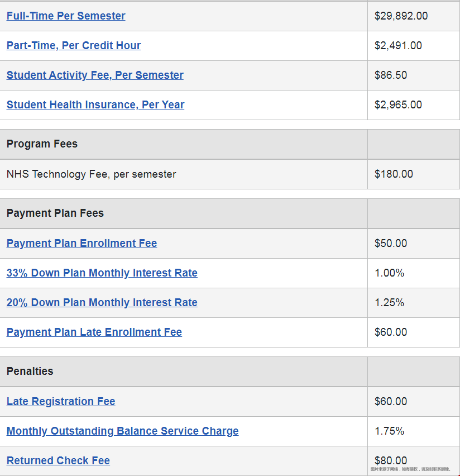The height and width of the screenshot is (476, 460).
Task: Click Student Activity Fee, Per Semester link
Action: (95, 75)
